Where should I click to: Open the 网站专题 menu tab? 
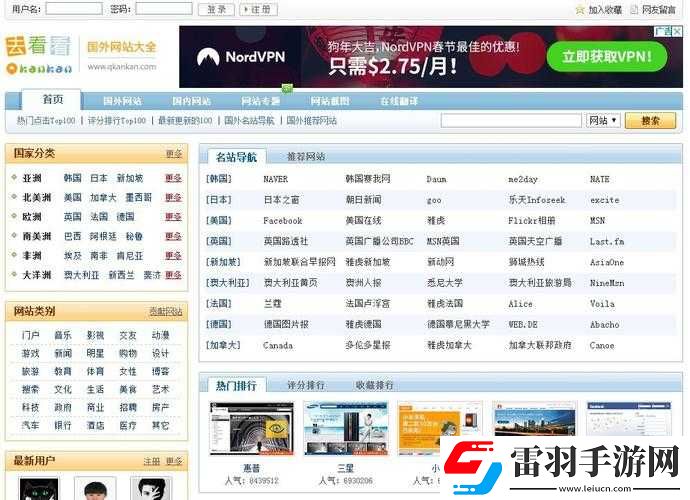point(261,101)
